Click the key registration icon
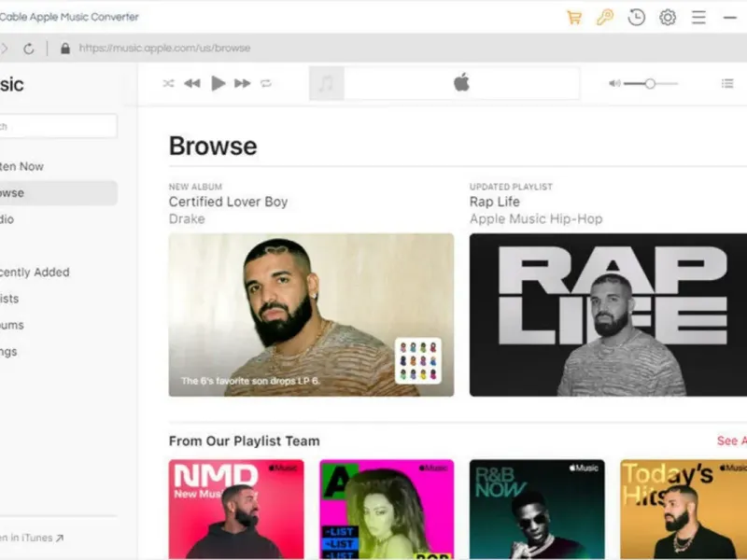 point(605,18)
